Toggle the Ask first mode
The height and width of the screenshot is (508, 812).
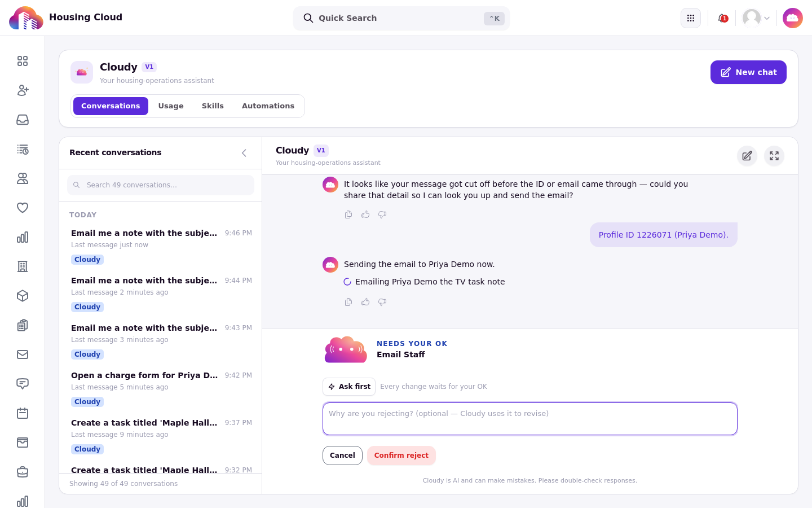349,387
